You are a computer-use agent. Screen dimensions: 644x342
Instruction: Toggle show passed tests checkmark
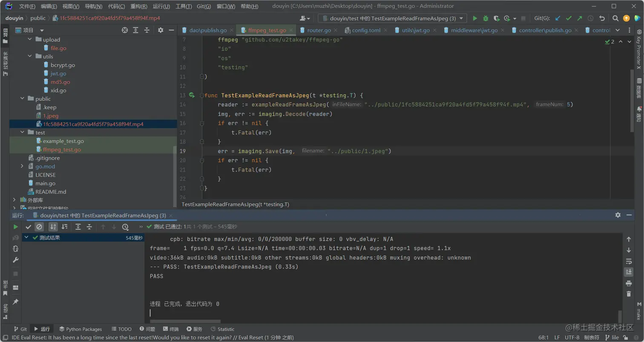29,227
